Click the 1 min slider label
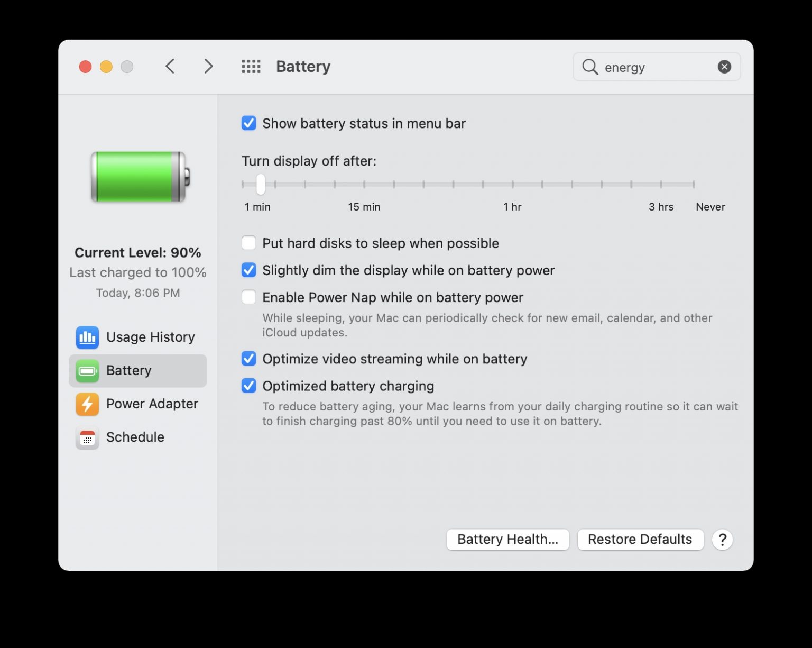Viewport: 812px width, 648px height. pos(257,207)
